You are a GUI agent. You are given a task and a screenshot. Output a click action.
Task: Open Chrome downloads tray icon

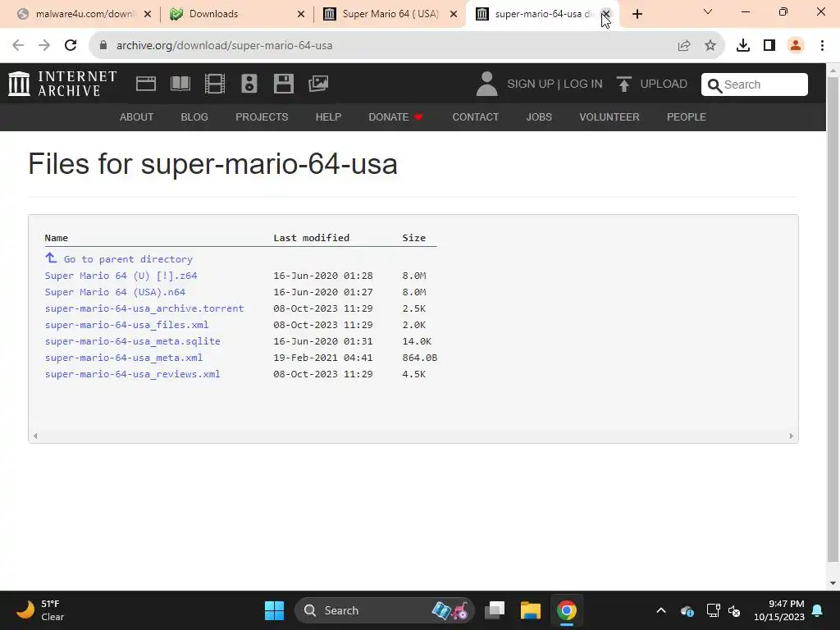point(743,46)
